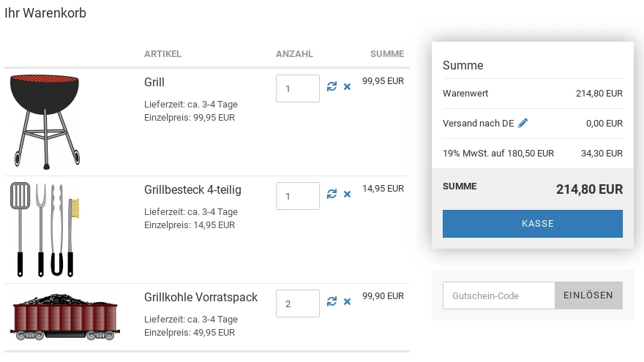The image size is (644, 362).
Task: Click the Versand nach DE label
Action: coord(478,123)
